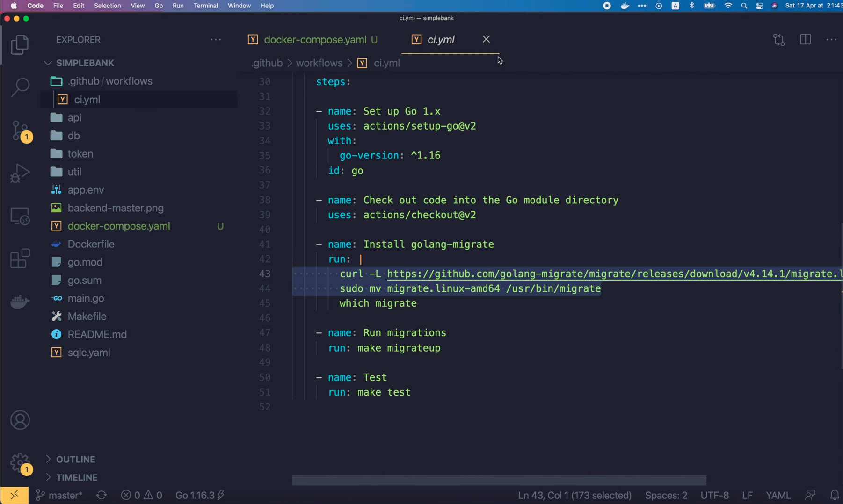
Task: Open Source Control view with 1 change
Action: (21, 131)
